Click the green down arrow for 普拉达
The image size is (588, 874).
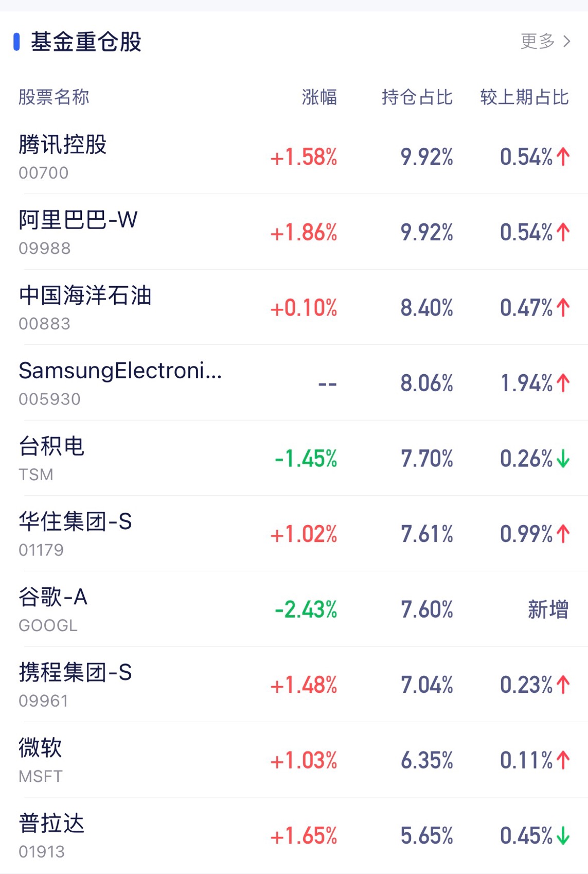pos(563,836)
